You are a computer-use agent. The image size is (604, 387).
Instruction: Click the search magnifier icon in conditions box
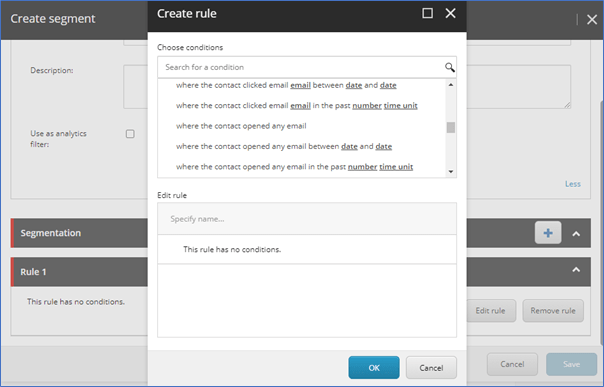tap(450, 68)
